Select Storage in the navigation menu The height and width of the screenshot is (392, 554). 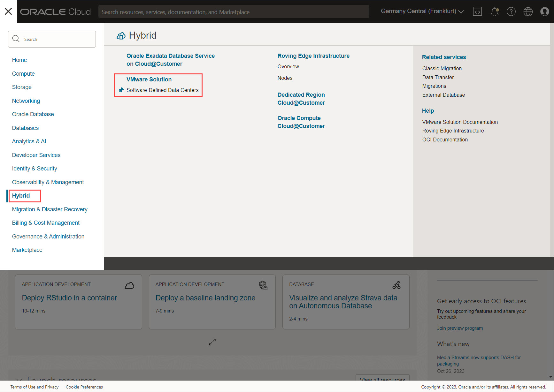[x=22, y=87]
